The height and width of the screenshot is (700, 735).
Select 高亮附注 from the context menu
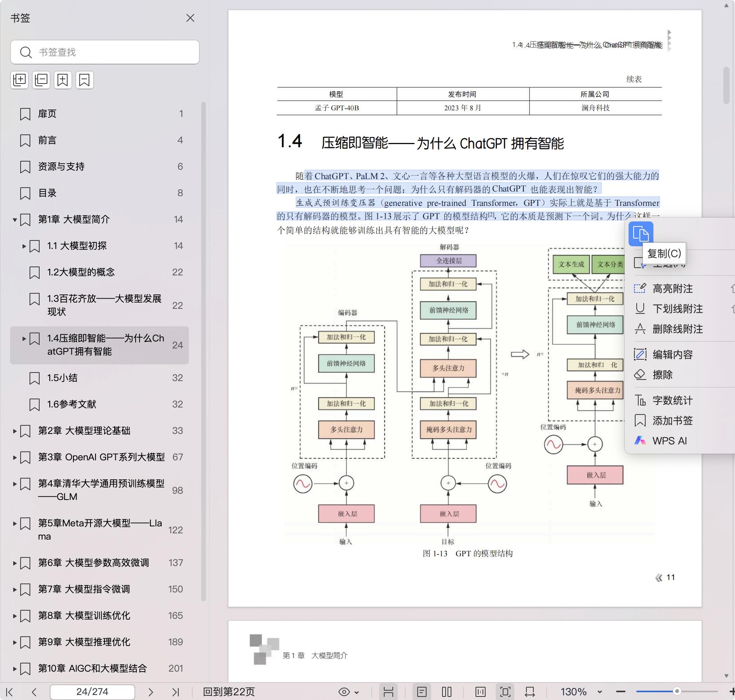[672, 289]
